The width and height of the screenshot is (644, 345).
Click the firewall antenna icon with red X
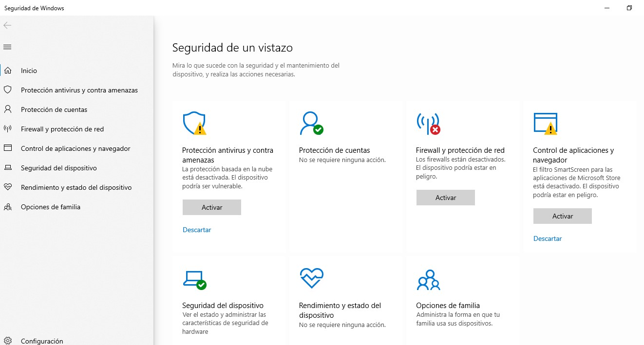pos(428,124)
